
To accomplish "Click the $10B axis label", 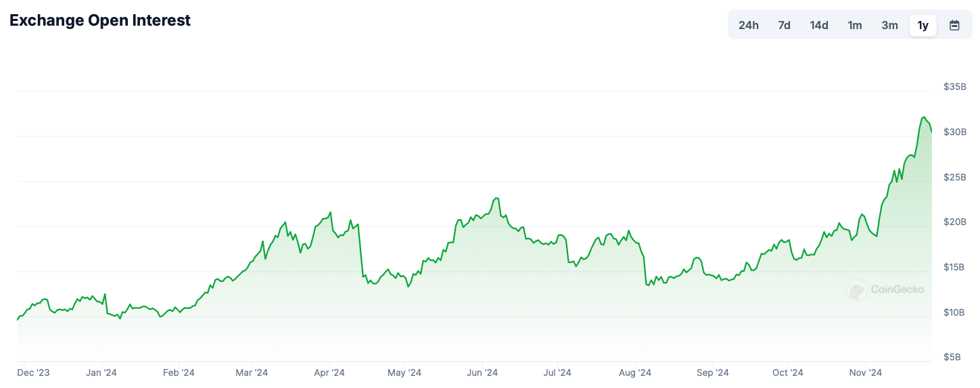I will pyautogui.click(x=954, y=312).
